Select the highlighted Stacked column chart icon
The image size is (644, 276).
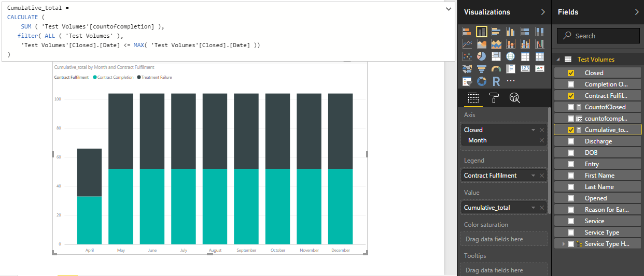click(x=482, y=32)
